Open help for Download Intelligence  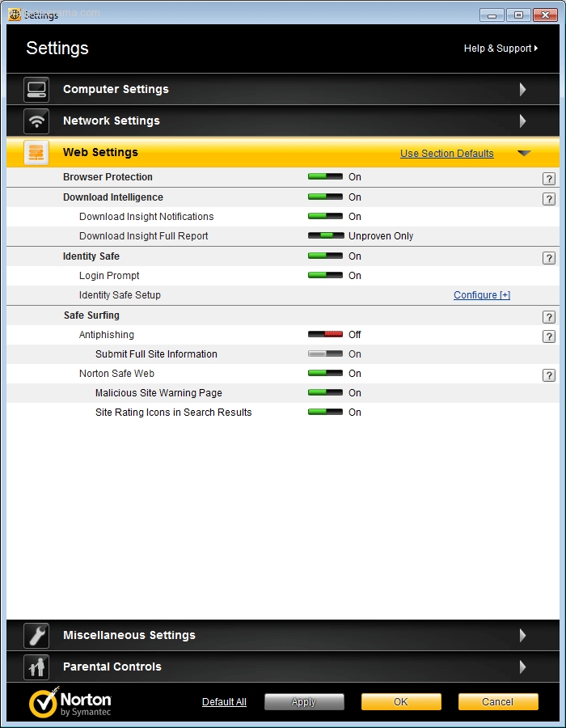549,199
